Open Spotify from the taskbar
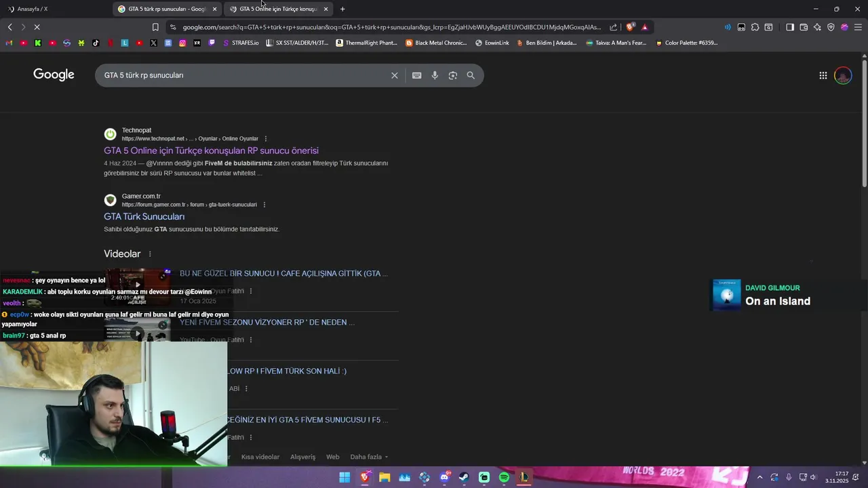 (504, 477)
